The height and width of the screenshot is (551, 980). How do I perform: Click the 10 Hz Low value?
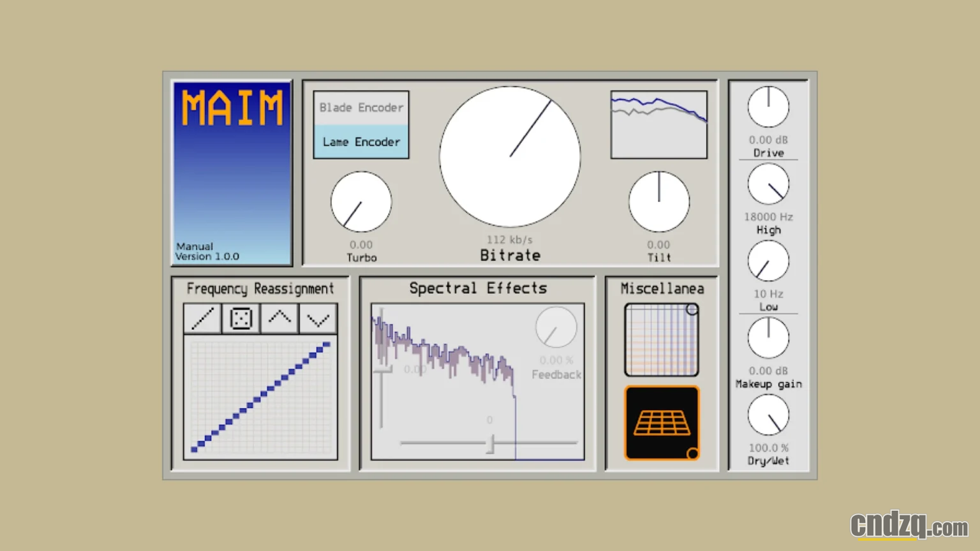(x=768, y=294)
